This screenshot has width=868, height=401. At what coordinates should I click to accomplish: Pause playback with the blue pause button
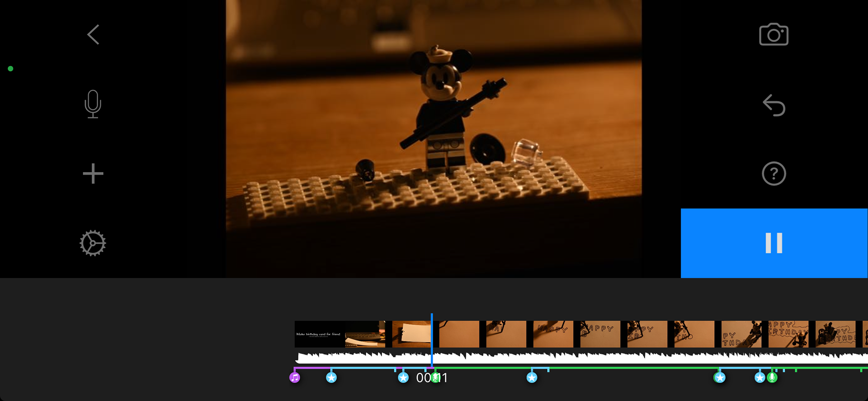(774, 243)
